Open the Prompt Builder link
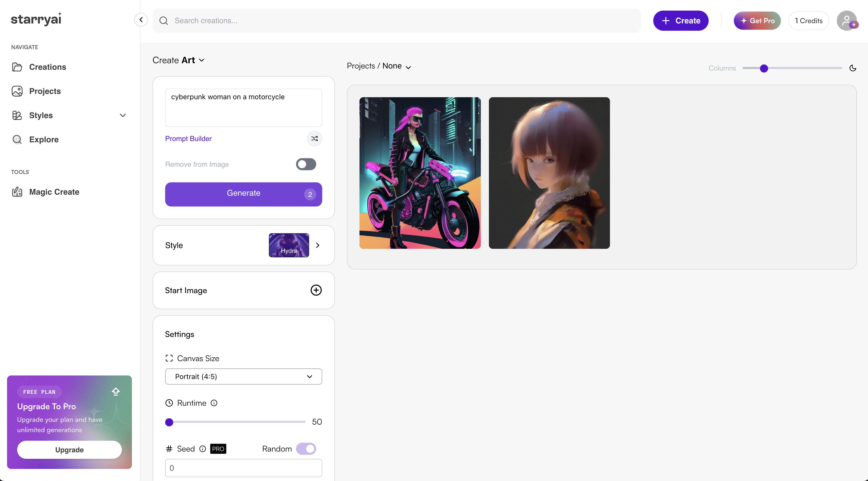The width and height of the screenshot is (868, 481). click(188, 139)
